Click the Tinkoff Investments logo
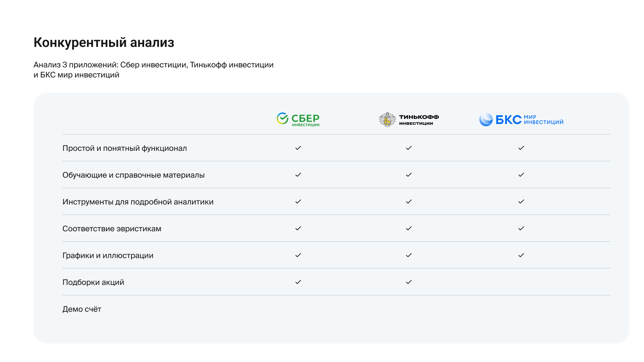 click(409, 120)
